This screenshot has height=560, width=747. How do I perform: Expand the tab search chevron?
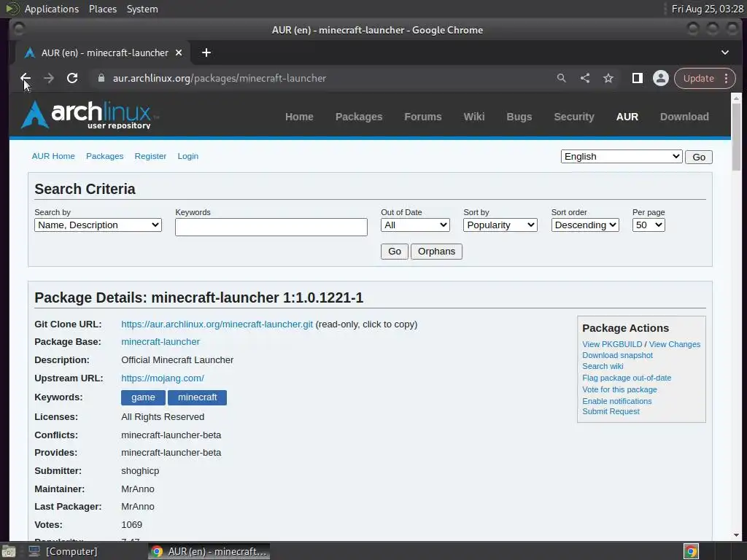[724, 52]
